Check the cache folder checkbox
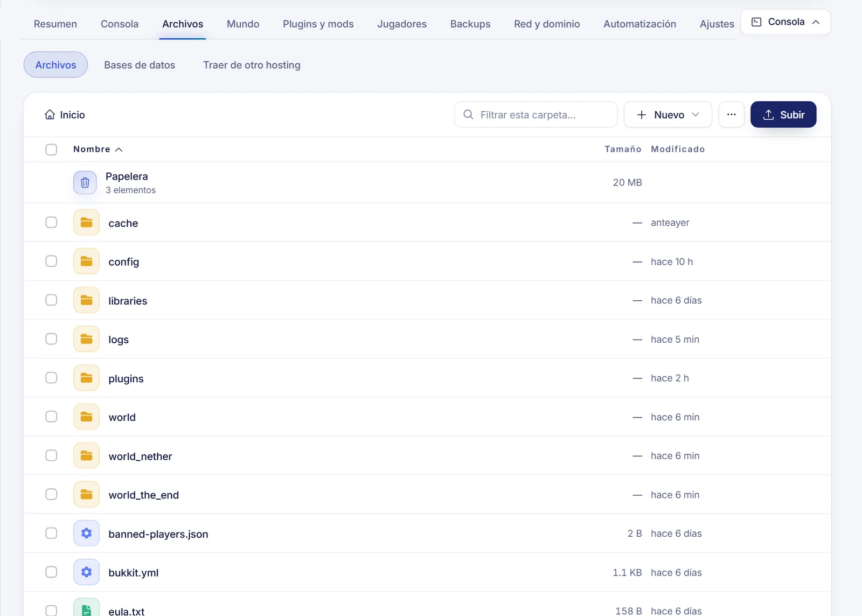The height and width of the screenshot is (616, 862). click(51, 222)
